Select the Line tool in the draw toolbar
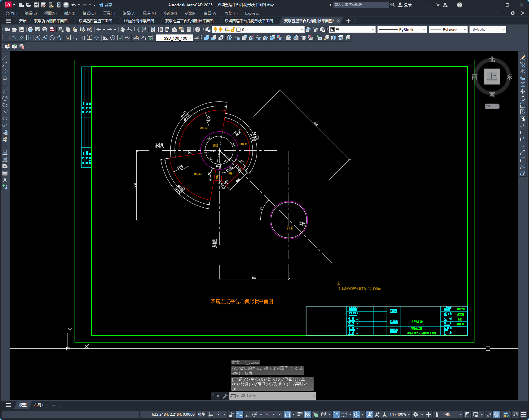Image resolution: width=529 pixels, height=420 pixels. coord(5,57)
